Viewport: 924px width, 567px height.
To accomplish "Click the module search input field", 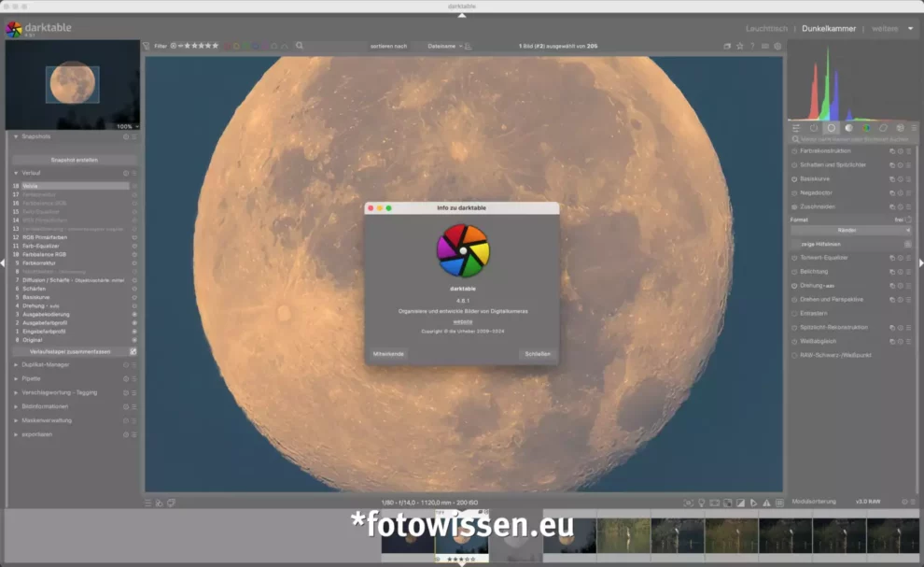I will 854,140.
